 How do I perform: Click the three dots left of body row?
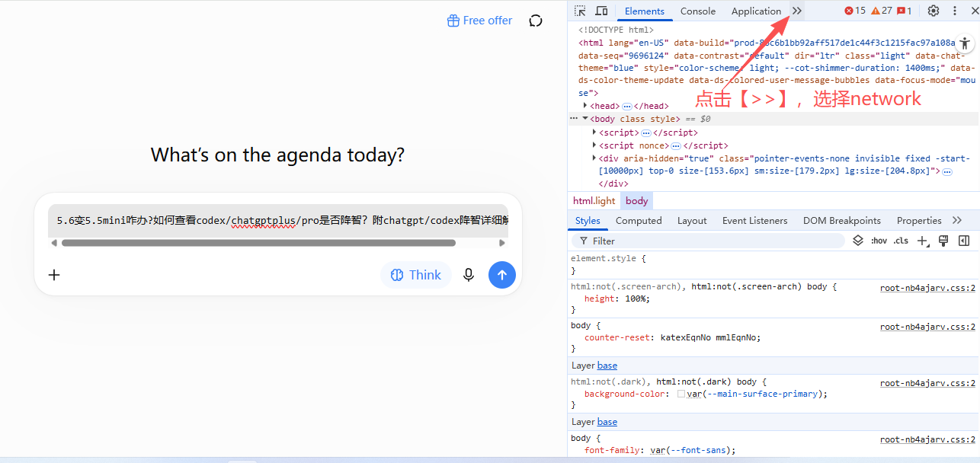pyautogui.click(x=574, y=119)
